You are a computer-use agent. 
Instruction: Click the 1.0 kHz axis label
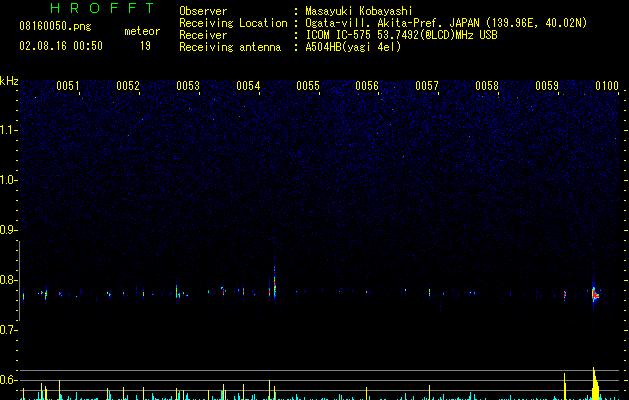click(x=8, y=180)
